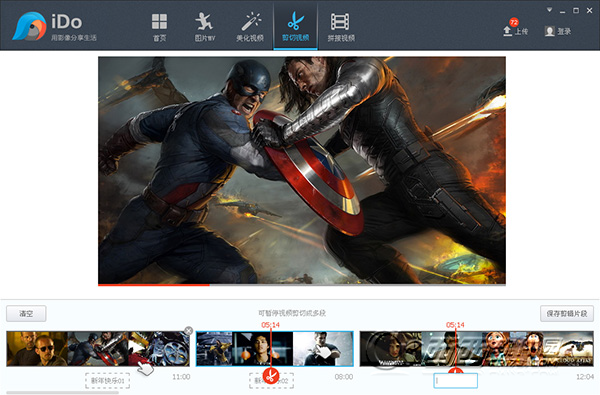Click the 12:04 duration label

(585, 377)
